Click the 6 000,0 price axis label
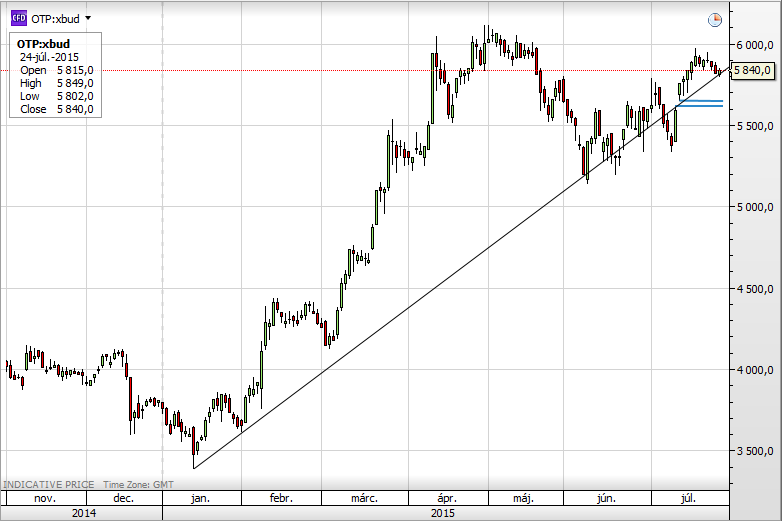782x522 pixels. tap(755, 45)
